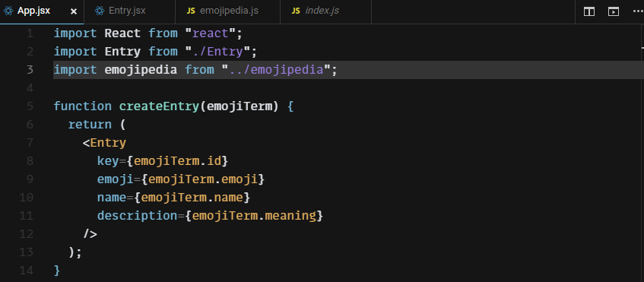Click the return keyword on line 6
This screenshot has height=282, width=644.
click(x=90, y=125)
